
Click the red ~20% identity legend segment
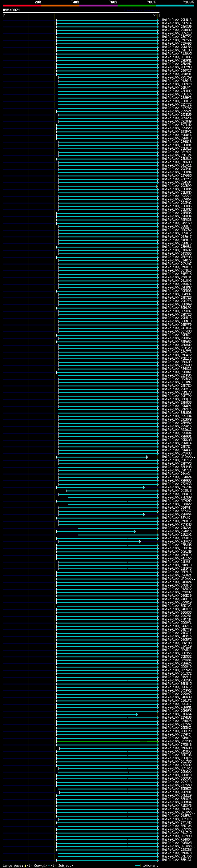coord(22,6)
